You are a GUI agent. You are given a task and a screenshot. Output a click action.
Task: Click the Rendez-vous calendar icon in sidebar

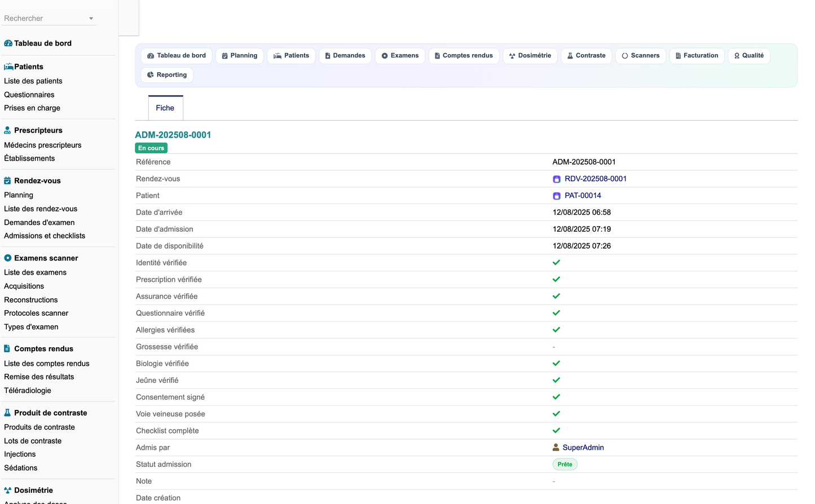point(7,181)
